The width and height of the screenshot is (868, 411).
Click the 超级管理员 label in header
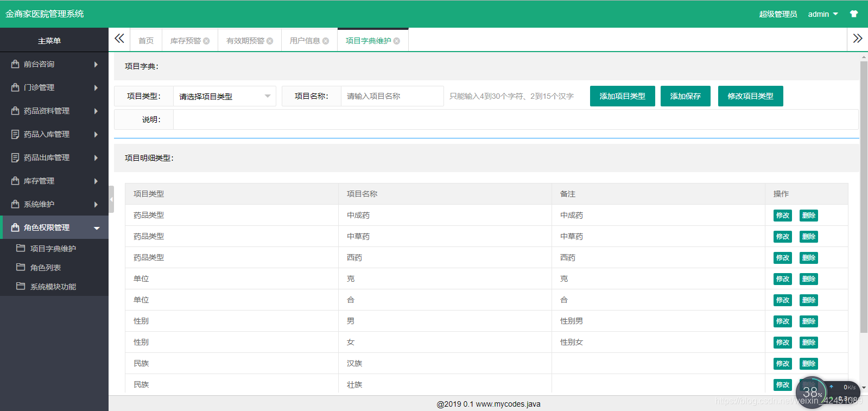(x=778, y=14)
